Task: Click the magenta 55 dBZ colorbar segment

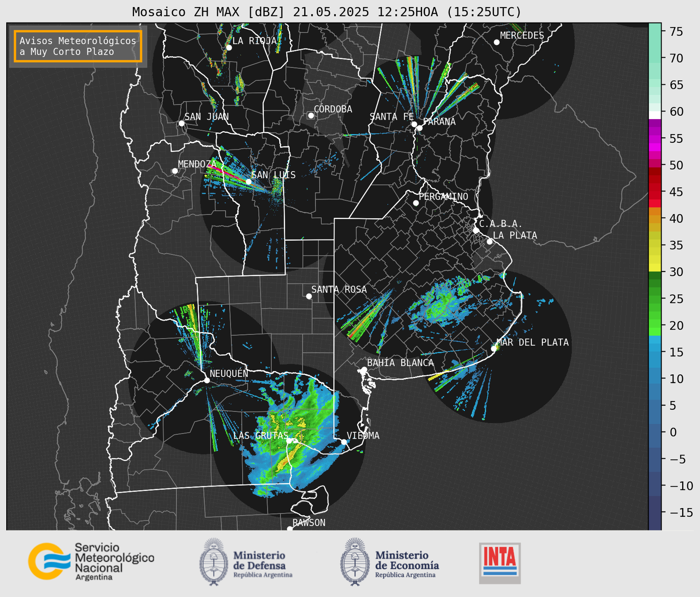Action: pos(655,138)
